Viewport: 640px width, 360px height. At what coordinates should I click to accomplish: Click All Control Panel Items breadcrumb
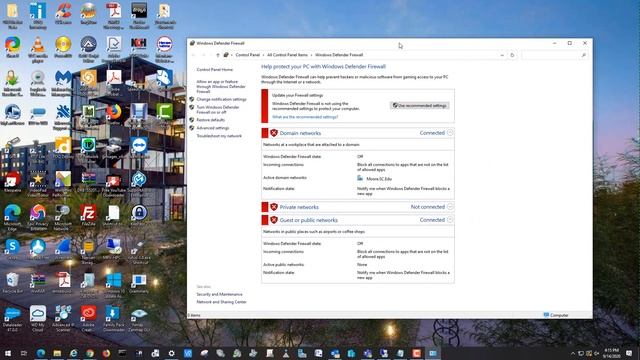(287, 55)
